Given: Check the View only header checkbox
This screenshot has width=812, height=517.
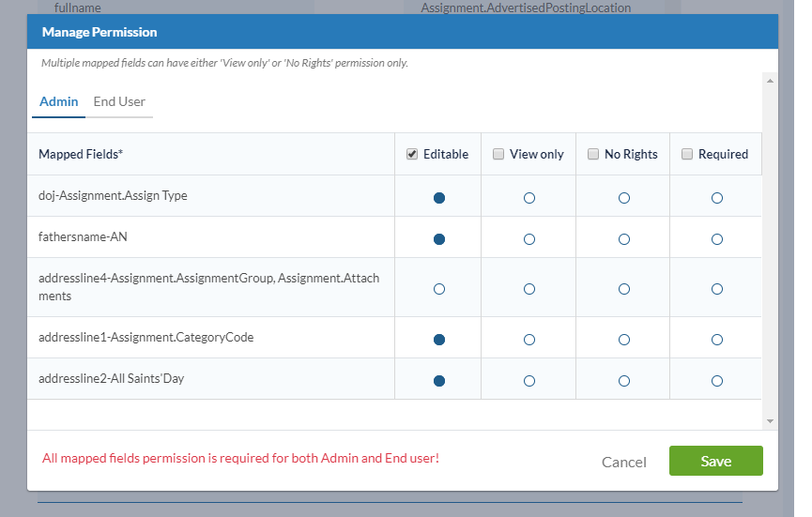Looking at the screenshot, I should [498, 154].
